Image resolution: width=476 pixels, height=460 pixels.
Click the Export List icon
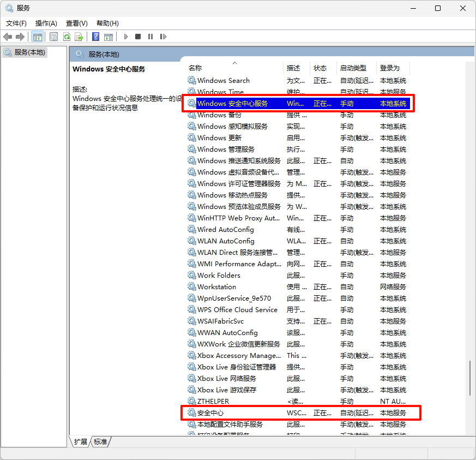tap(80, 37)
